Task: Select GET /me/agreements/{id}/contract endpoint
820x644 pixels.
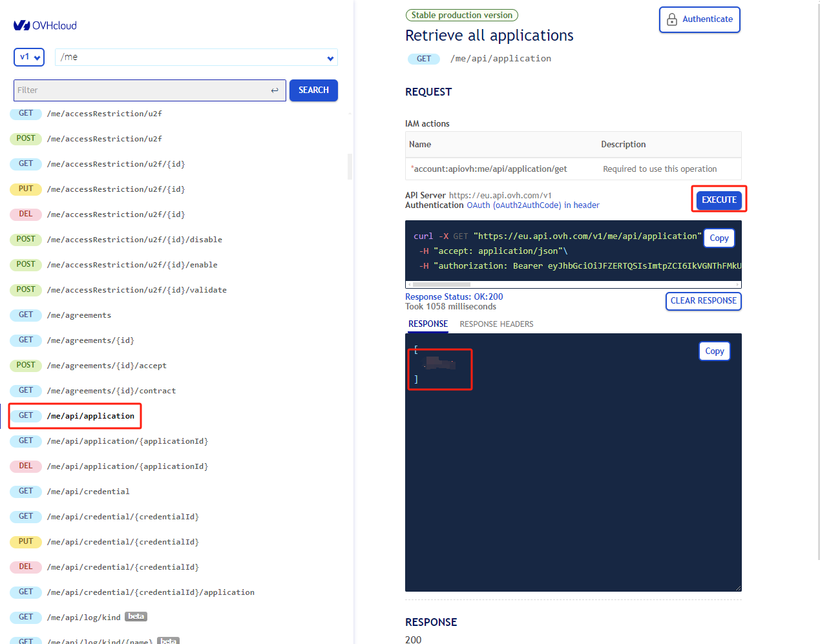Action: pos(93,391)
